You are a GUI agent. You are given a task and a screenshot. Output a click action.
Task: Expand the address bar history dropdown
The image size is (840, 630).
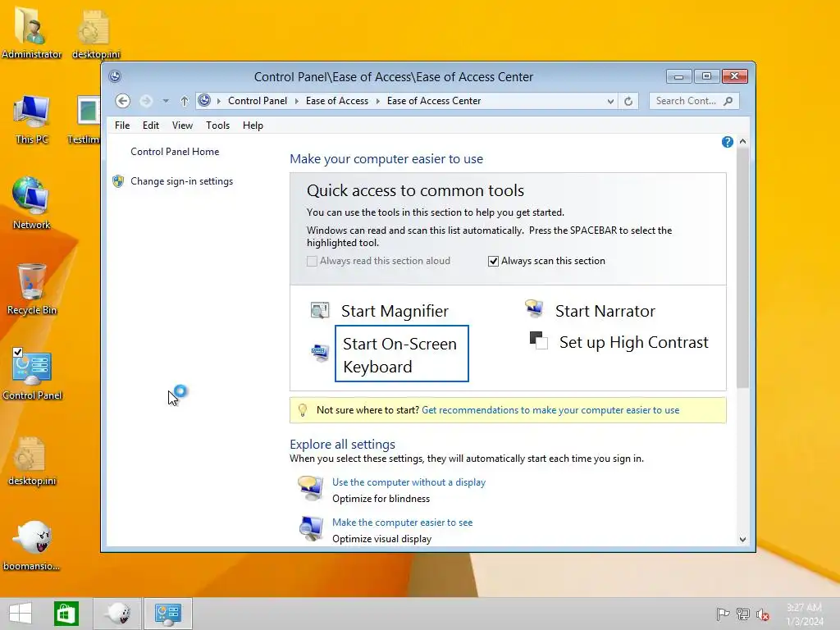[x=610, y=101]
